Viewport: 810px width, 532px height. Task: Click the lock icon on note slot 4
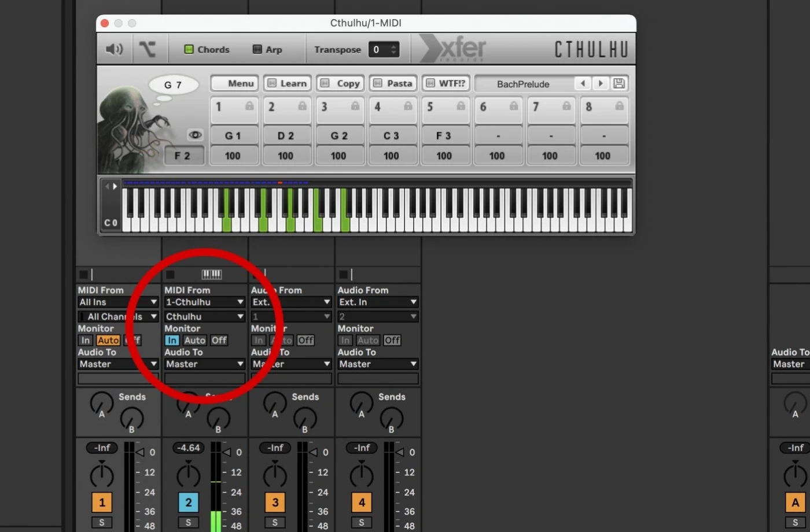408,106
